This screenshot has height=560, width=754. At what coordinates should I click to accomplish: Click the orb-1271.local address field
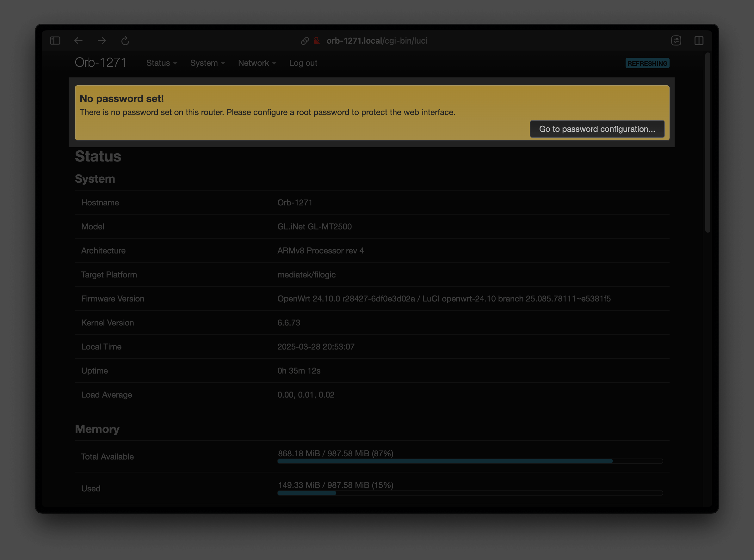(x=376, y=41)
